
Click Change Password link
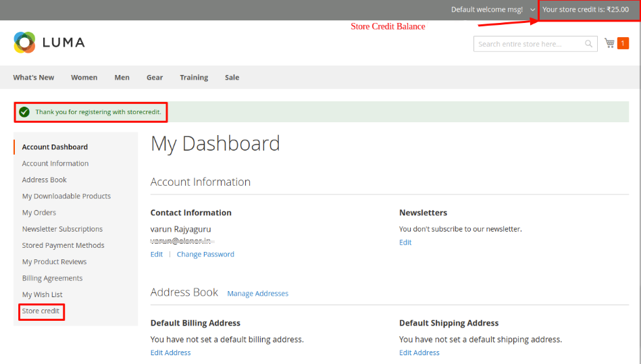click(x=205, y=255)
